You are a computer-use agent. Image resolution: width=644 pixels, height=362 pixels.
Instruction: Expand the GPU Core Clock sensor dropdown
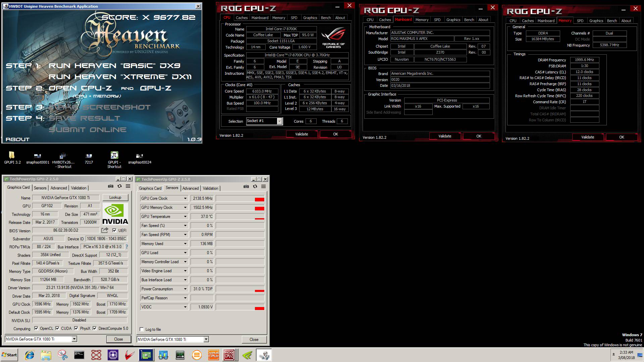click(x=185, y=198)
